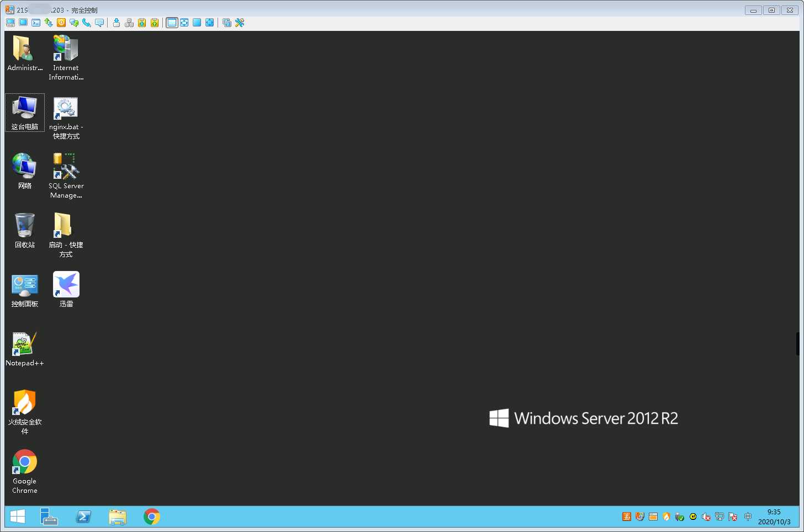Start Voice Chat with the phone icon

coord(87,23)
